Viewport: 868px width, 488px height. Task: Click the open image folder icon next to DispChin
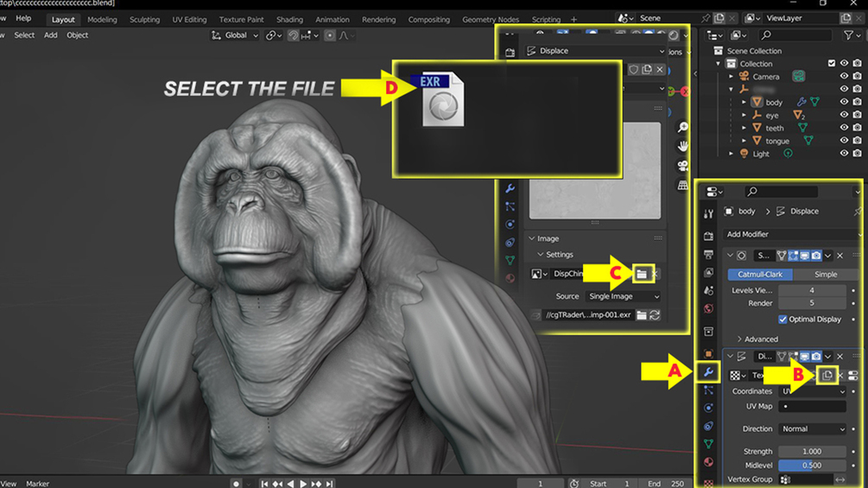[642, 274]
